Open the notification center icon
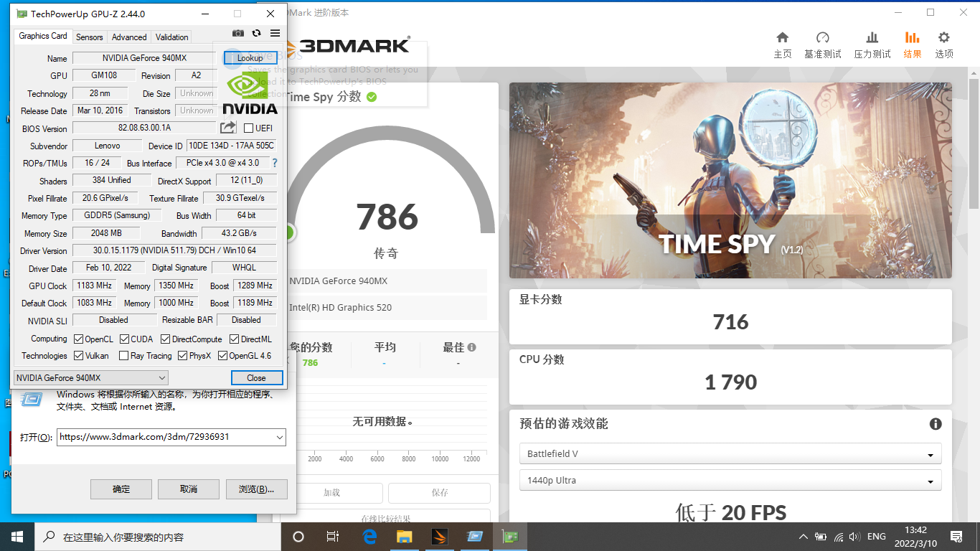Screen dimensions: 980x551 tap(956, 536)
